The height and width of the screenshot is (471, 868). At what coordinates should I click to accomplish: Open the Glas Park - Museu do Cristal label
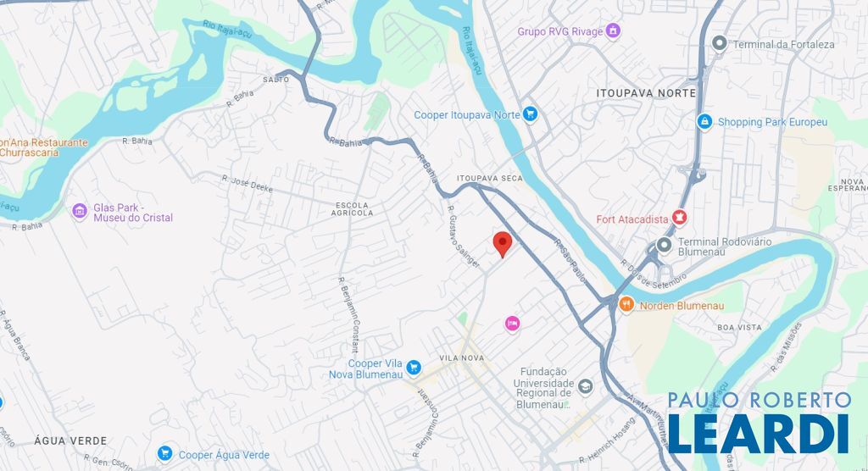tap(133, 213)
